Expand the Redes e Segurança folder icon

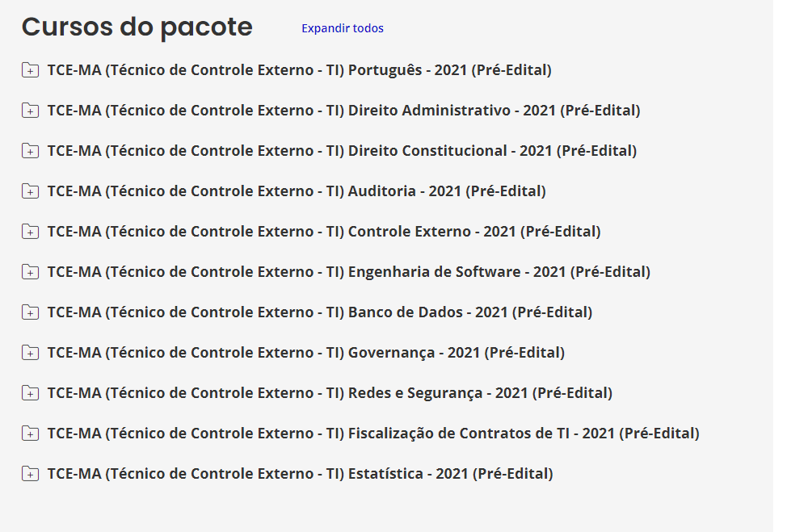pyautogui.click(x=30, y=393)
